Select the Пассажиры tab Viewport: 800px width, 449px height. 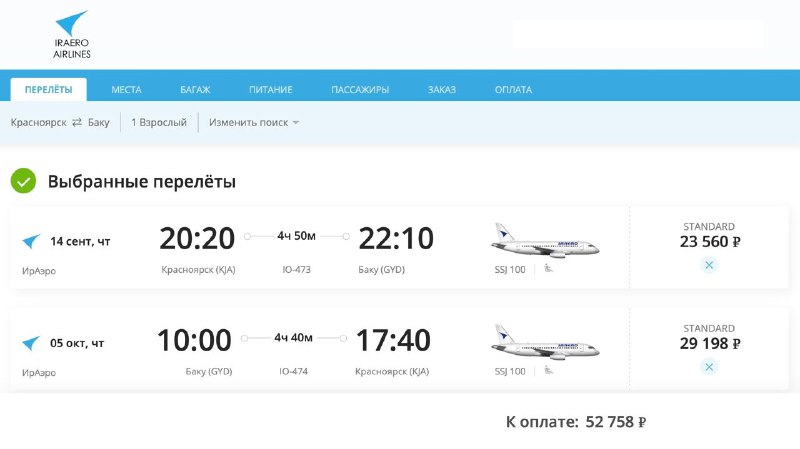360,90
